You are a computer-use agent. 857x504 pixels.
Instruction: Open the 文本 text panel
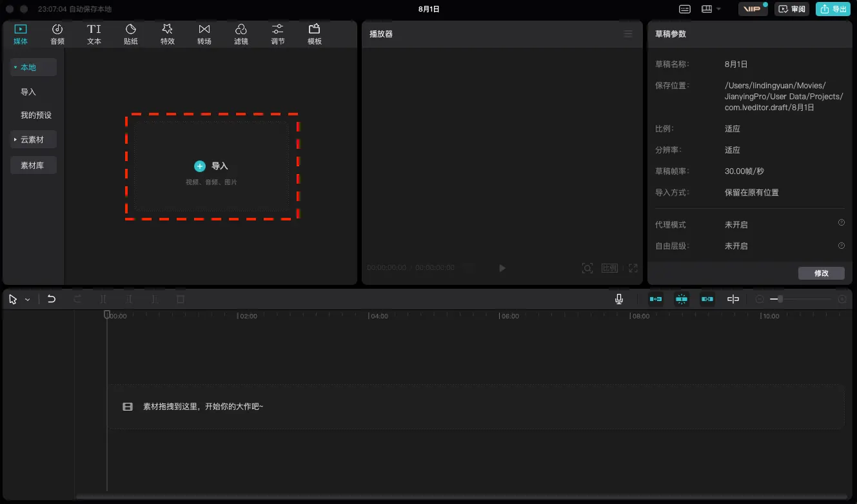point(94,35)
